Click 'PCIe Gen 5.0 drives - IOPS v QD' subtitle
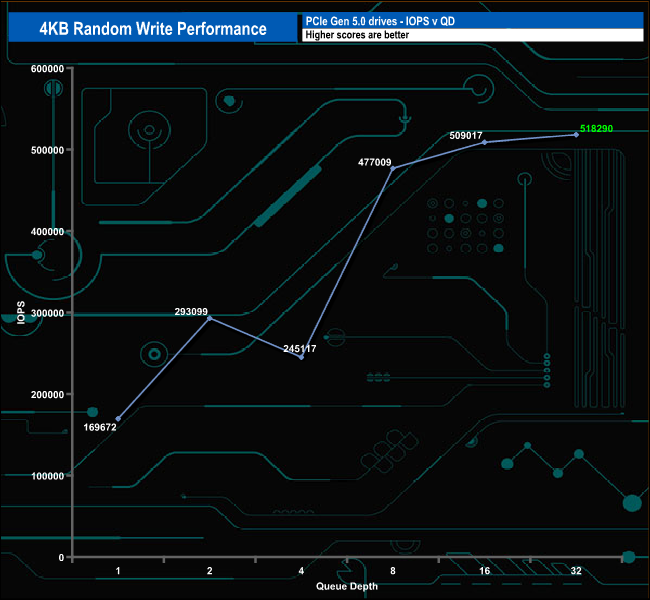The width and height of the screenshot is (650, 600). tap(380, 21)
